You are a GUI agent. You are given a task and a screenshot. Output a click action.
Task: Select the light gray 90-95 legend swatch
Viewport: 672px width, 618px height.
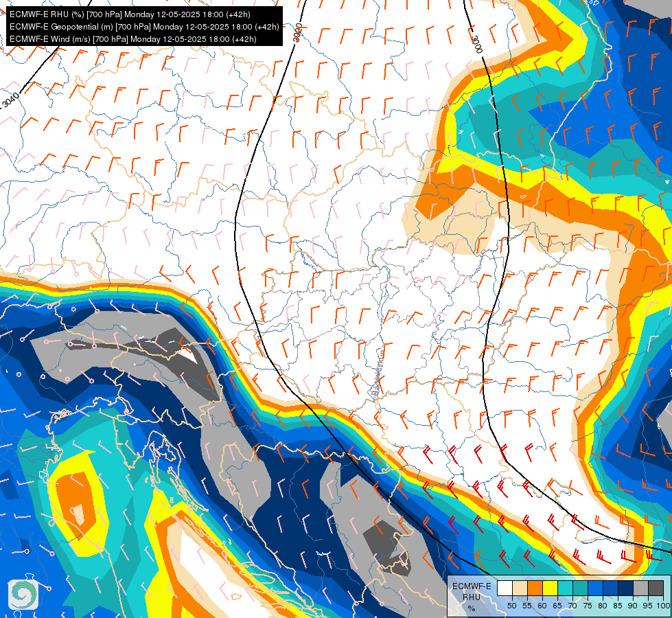(x=640, y=588)
